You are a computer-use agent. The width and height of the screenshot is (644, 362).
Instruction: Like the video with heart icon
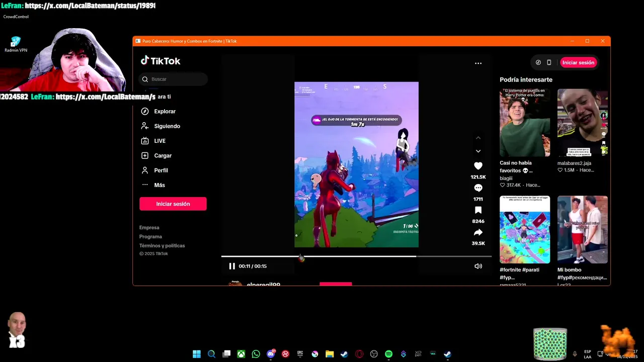pos(478,166)
